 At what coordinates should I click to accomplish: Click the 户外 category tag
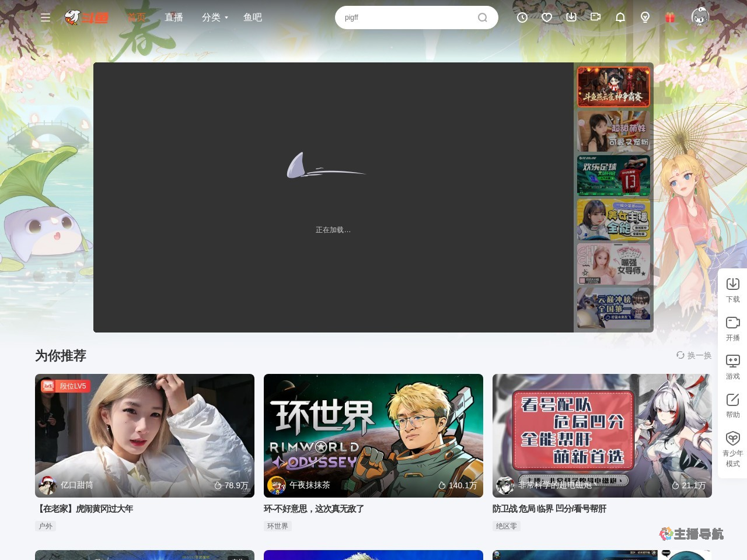pyautogui.click(x=46, y=526)
